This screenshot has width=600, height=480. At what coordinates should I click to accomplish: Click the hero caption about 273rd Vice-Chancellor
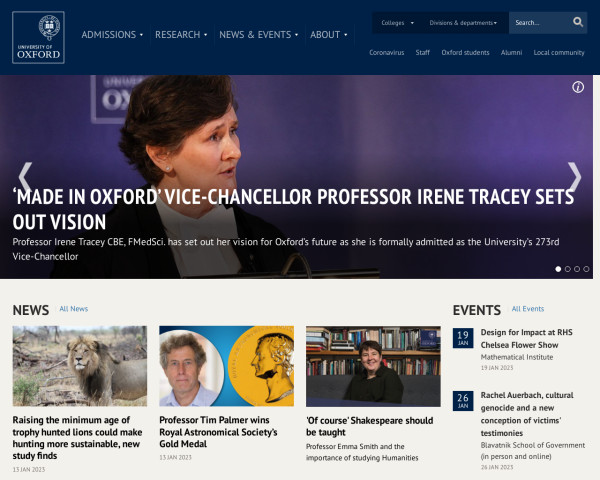[x=286, y=249]
